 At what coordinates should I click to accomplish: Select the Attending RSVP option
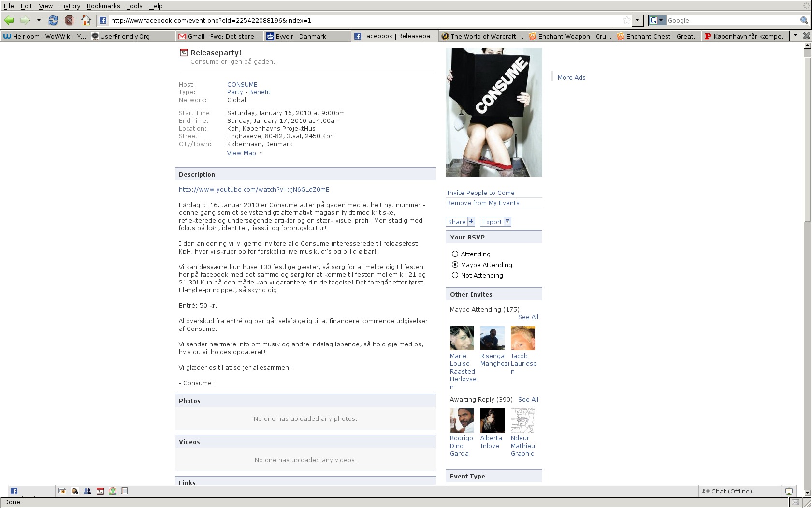point(455,254)
